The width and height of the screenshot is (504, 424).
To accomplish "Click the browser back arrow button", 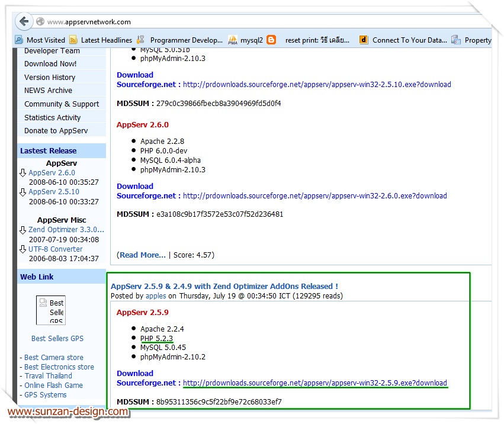I will (24, 22).
